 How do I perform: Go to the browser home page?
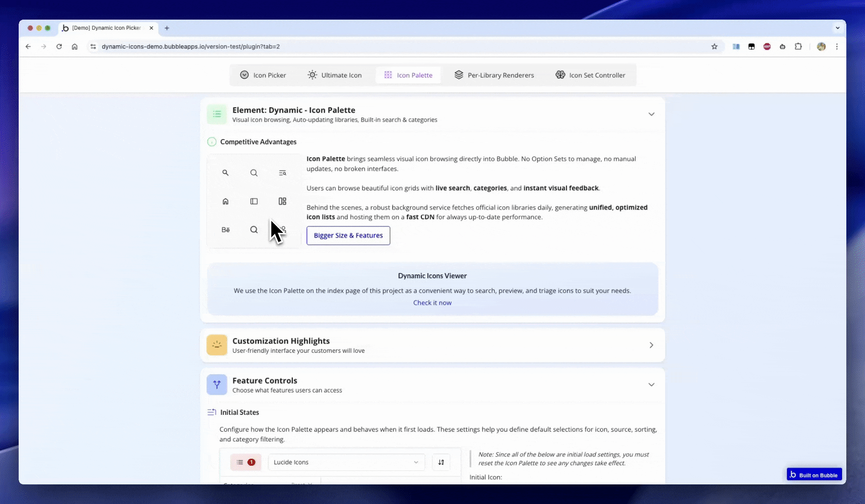75,47
